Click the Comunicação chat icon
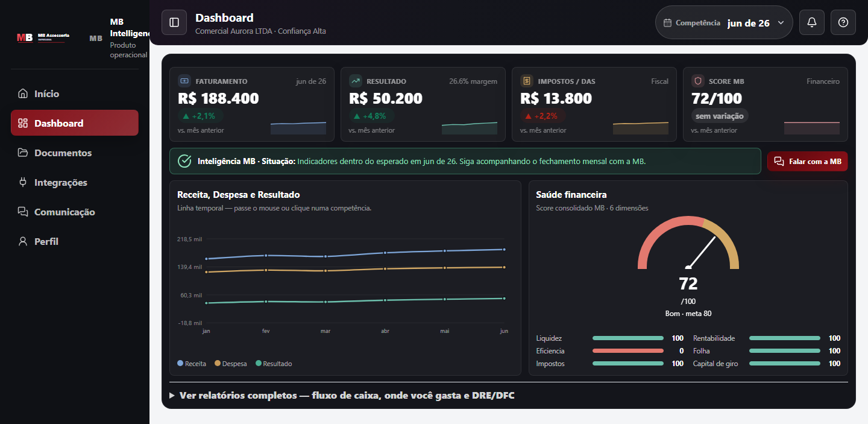The width and height of the screenshot is (868, 424). (23, 212)
